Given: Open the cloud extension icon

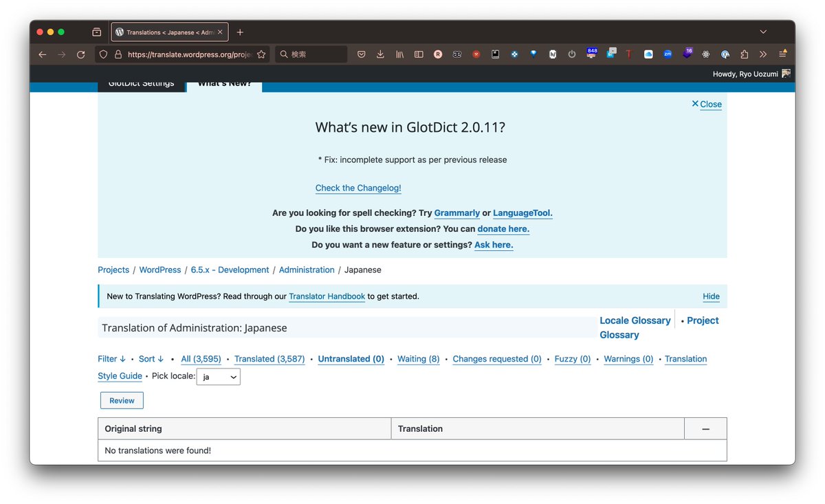Looking at the screenshot, I should click(648, 54).
